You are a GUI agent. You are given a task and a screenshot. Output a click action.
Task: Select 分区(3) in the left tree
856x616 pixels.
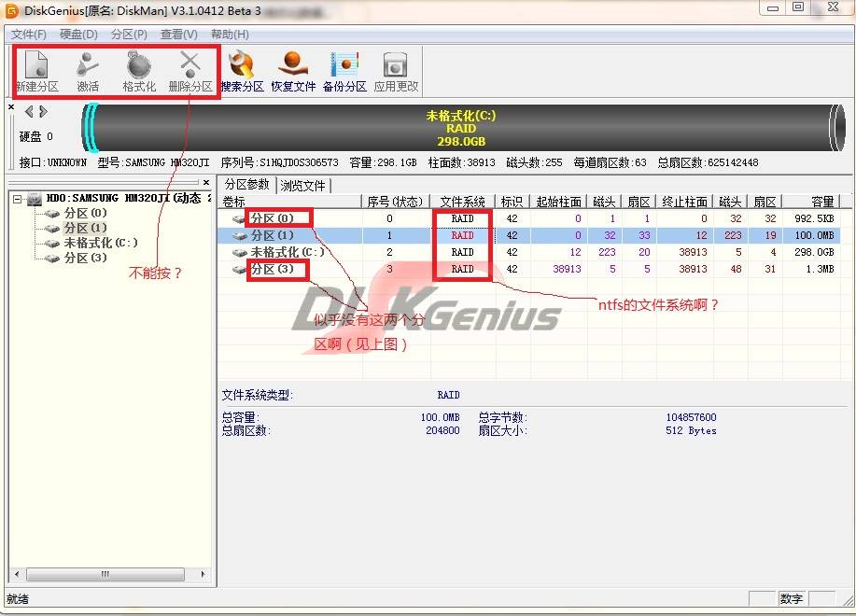point(85,258)
